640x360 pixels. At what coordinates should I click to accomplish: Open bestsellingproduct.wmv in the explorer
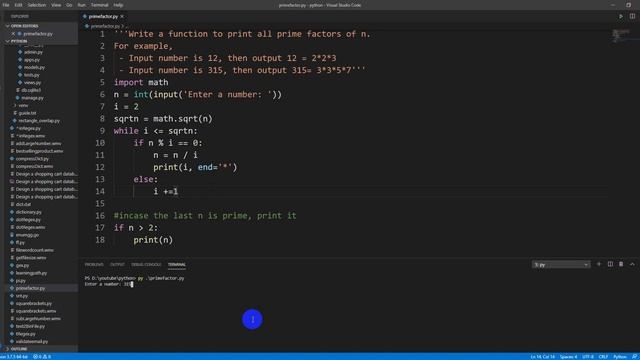pos(39,151)
